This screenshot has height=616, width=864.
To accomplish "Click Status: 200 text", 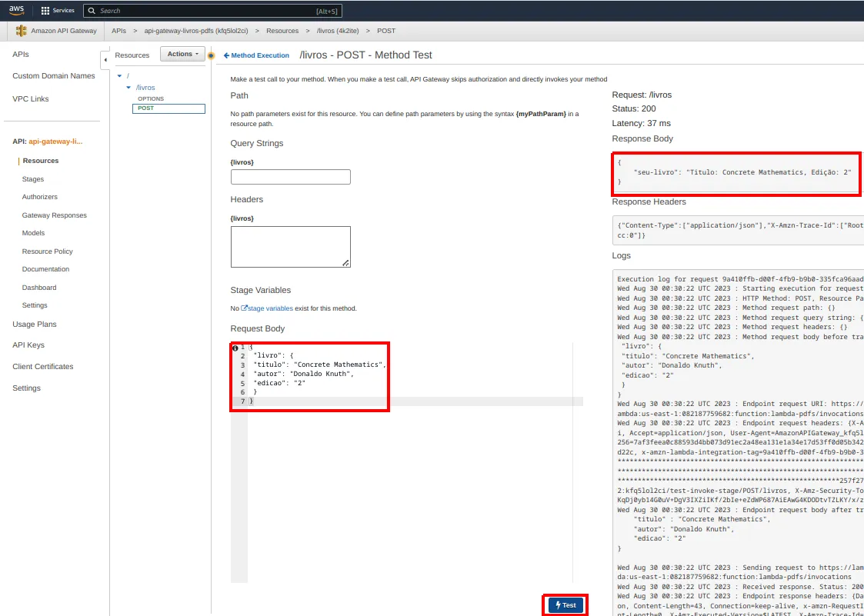I will [634, 108].
